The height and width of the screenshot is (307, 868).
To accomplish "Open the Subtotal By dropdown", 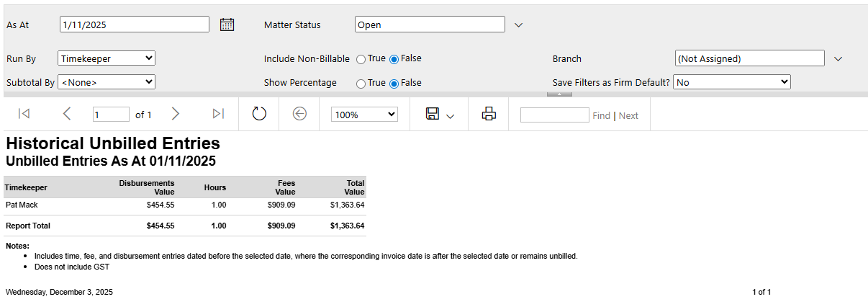I will [107, 82].
